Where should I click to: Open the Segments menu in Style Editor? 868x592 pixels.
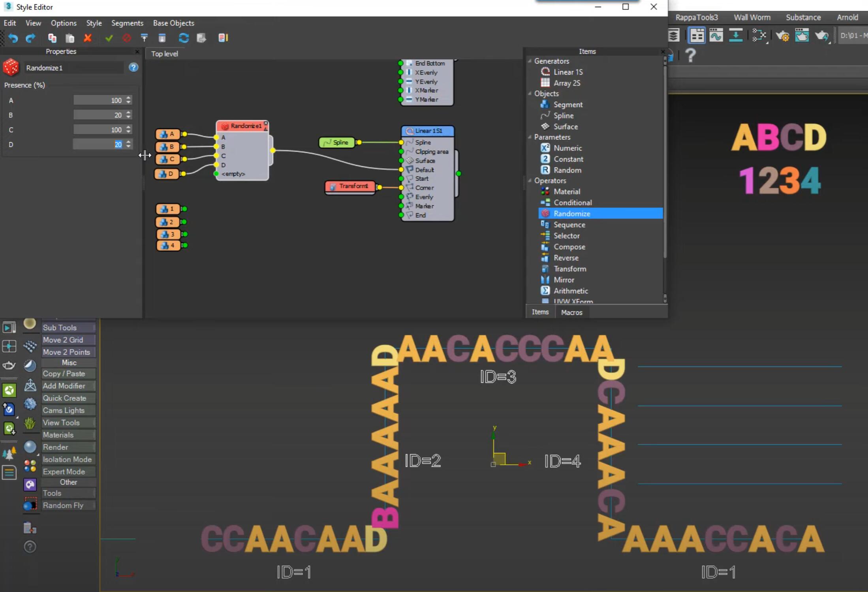tap(127, 23)
